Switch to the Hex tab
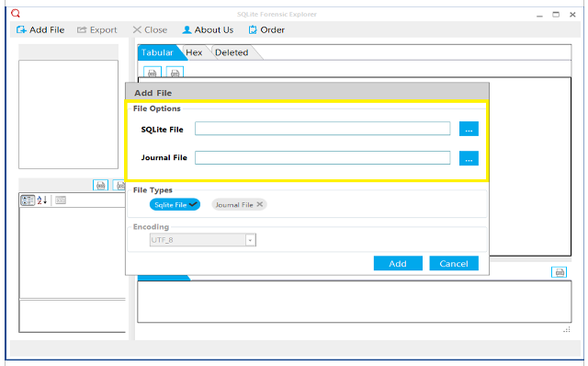The height and width of the screenshot is (366, 588). (194, 52)
